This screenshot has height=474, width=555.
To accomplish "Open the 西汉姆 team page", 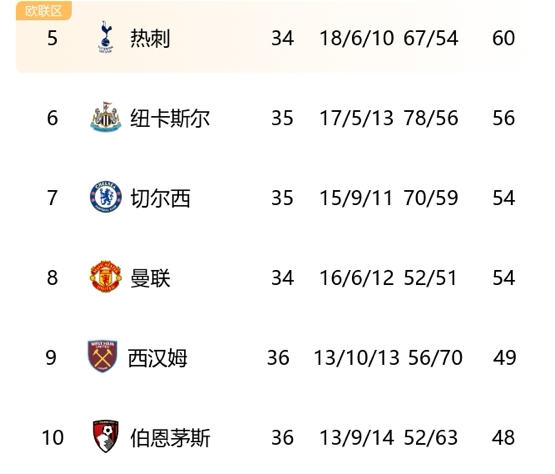I will point(158,358).
